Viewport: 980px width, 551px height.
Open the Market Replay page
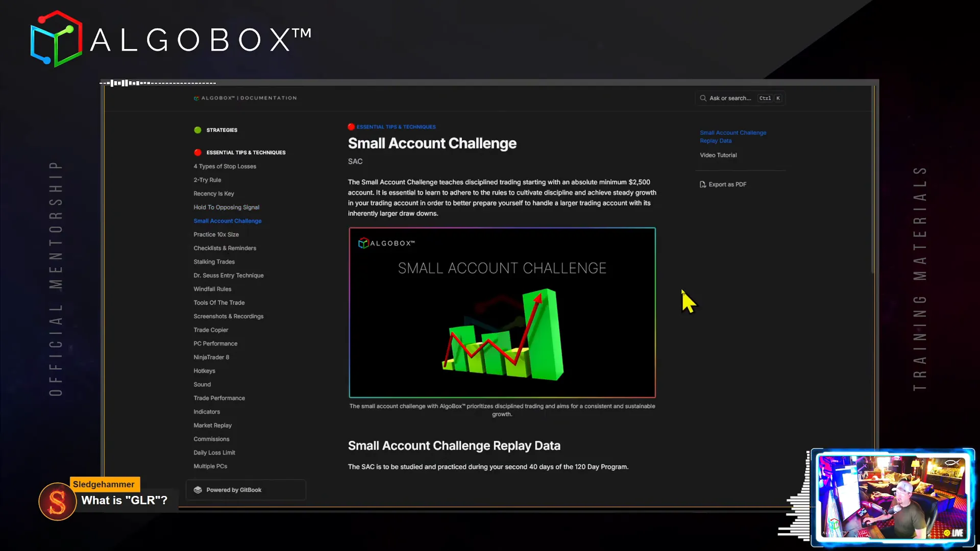click(x=212, y=425)
